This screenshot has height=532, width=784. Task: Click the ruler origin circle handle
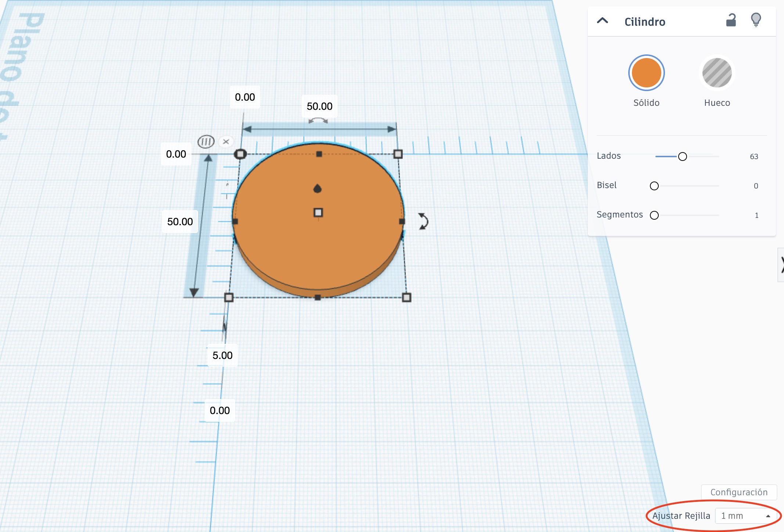[x=240, y=154]
